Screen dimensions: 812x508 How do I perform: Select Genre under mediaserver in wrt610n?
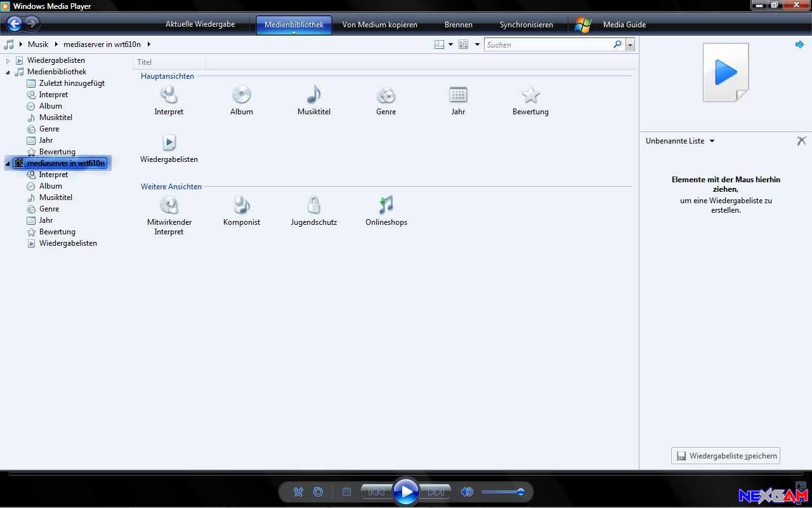(49, 209)
